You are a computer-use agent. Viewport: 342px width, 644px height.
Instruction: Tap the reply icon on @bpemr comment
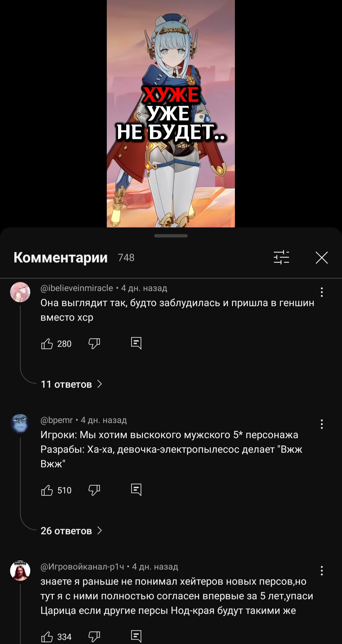(x=136, y=490)
